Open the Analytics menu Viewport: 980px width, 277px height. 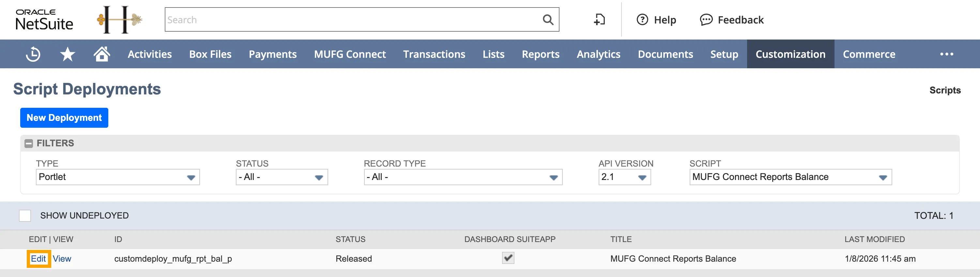pos(598,54)
